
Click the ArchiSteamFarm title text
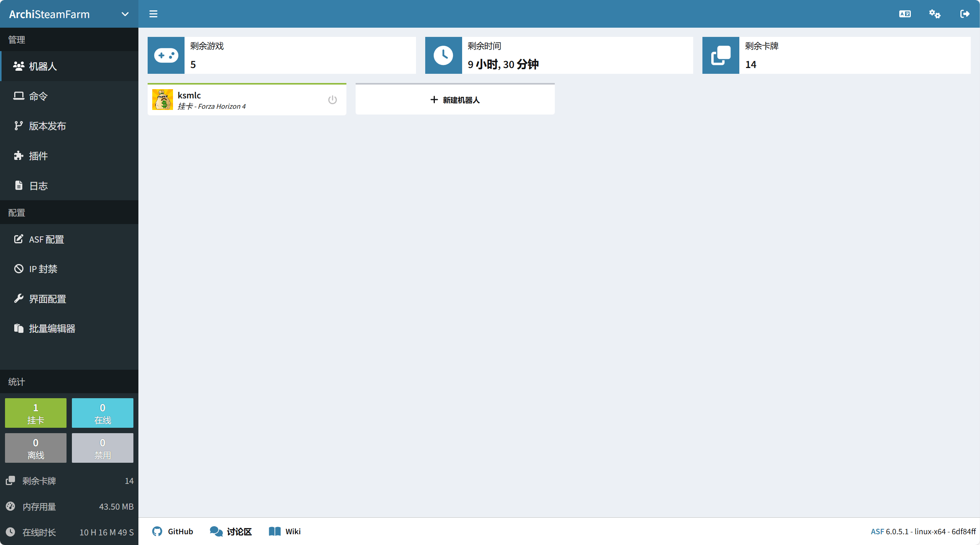tap(49, 14)
